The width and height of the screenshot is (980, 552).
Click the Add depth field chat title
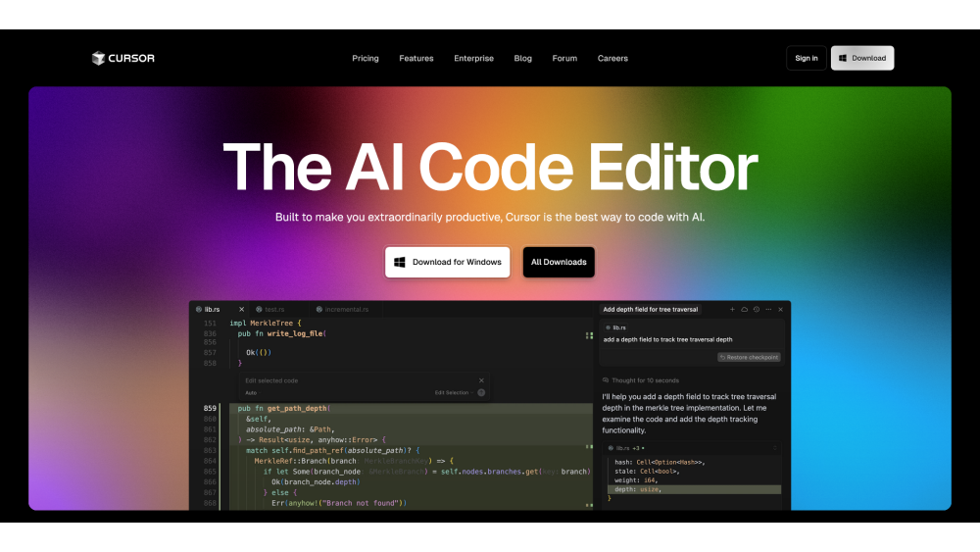tap(650, 310)
